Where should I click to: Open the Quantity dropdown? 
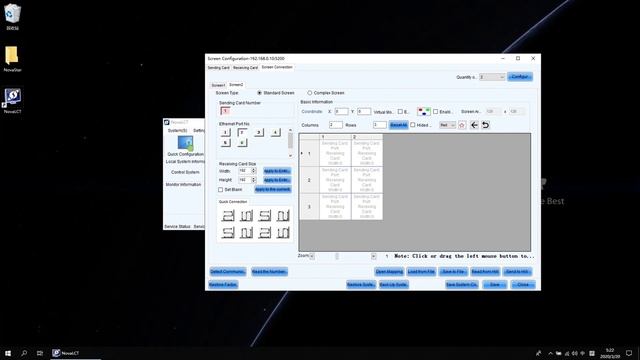coord(492,77)
